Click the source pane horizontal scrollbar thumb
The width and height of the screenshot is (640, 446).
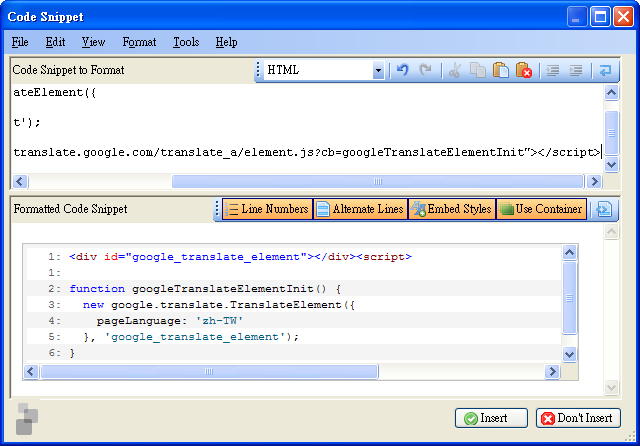pos(378,181)
